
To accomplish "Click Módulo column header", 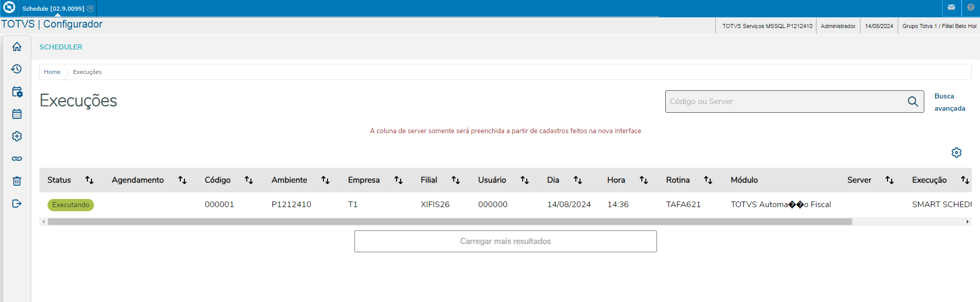I will tap(744, 180).
